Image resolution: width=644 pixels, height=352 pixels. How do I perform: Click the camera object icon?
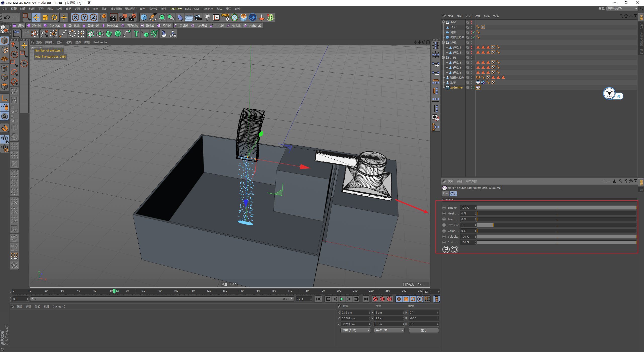point(198,17)
